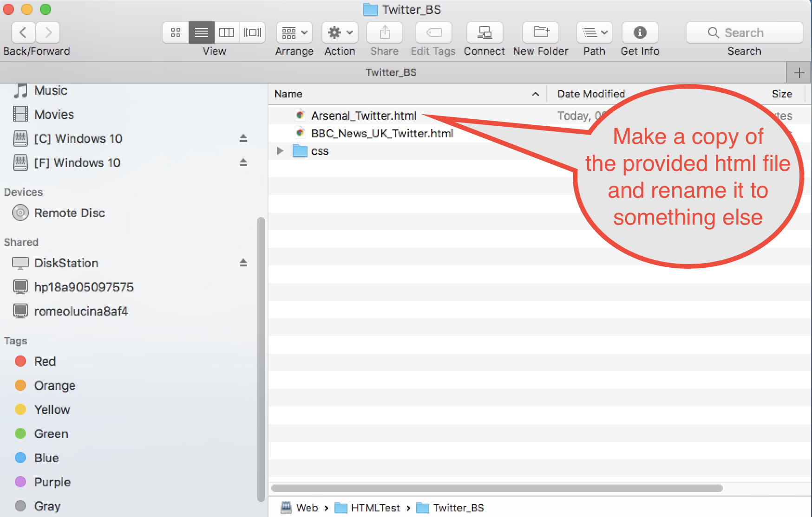The width and height of the screenshot is (812, 517).
Task: Eject the [C] Windows 10 volume
Action: 243,138
